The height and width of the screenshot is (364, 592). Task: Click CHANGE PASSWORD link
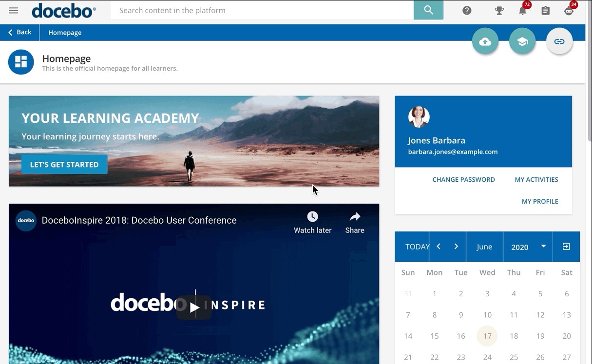463,179
